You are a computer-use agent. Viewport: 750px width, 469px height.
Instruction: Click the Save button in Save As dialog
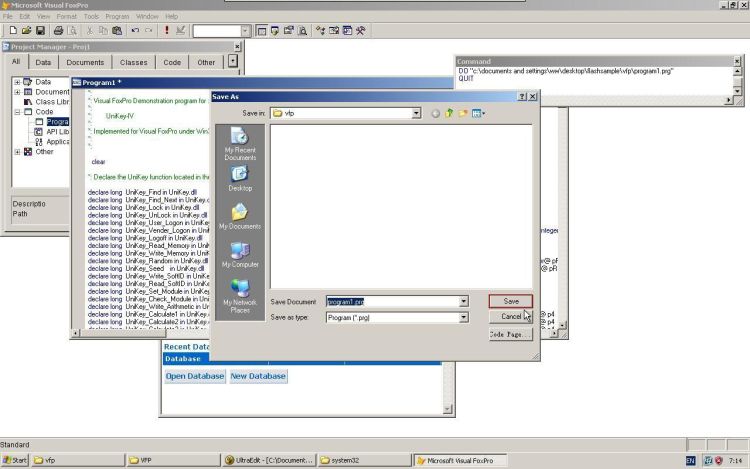point(511,301)
